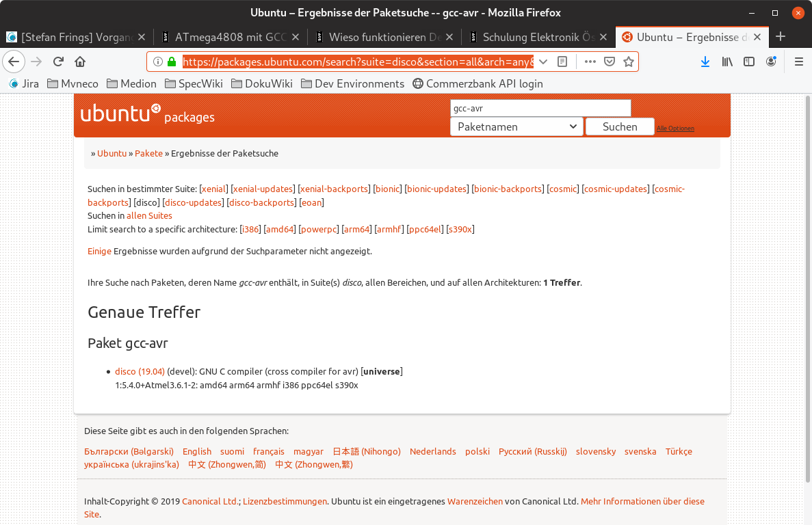Switch to the Wieso funktionieren tab
This screenshot has width=812, height=525.
(384, 37)
